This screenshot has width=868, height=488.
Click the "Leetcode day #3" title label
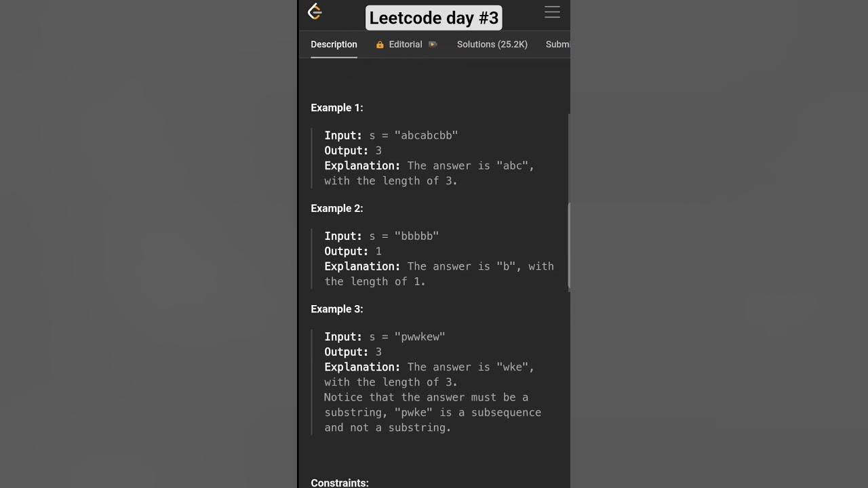click(434, 18)
